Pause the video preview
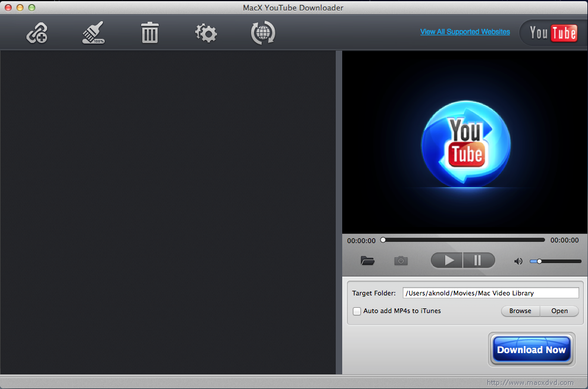Screen dimensions: 588x389 point(479,260)
